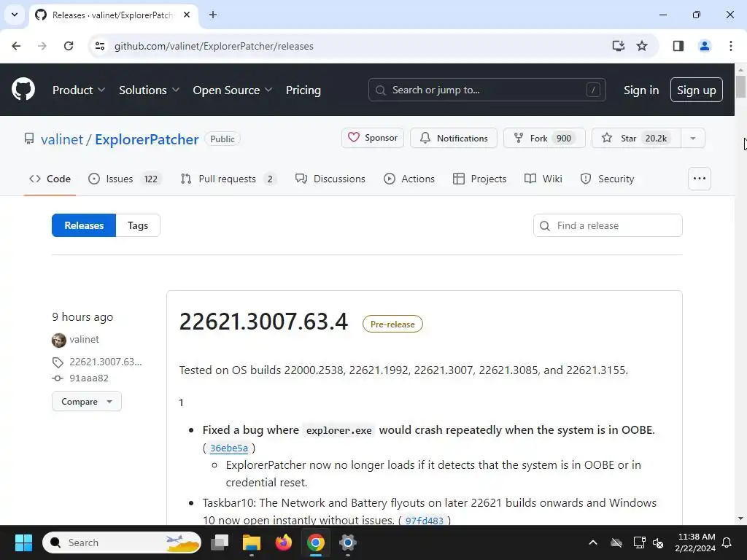Viewport: 747px width, 560px height.
Task: Expand the Solutions menu
Action: pos(149,90)
